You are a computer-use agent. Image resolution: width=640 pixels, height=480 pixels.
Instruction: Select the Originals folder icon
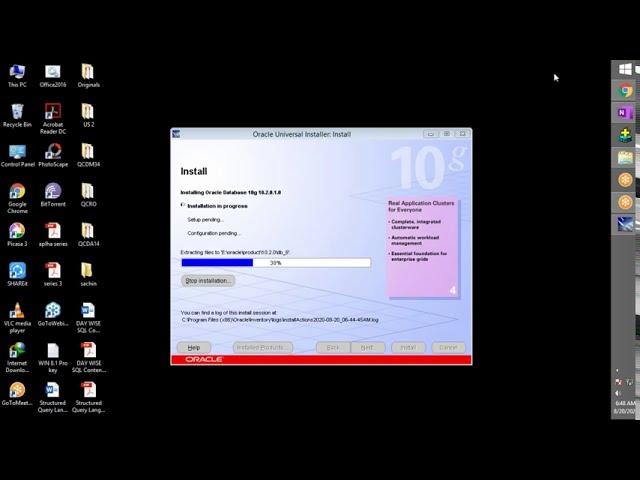point(89,76)
